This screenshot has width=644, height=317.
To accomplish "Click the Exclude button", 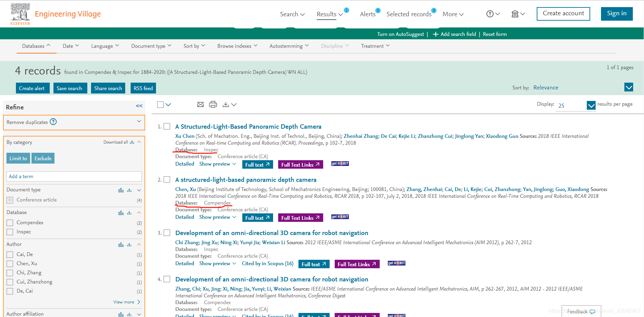I will [43, 158].
